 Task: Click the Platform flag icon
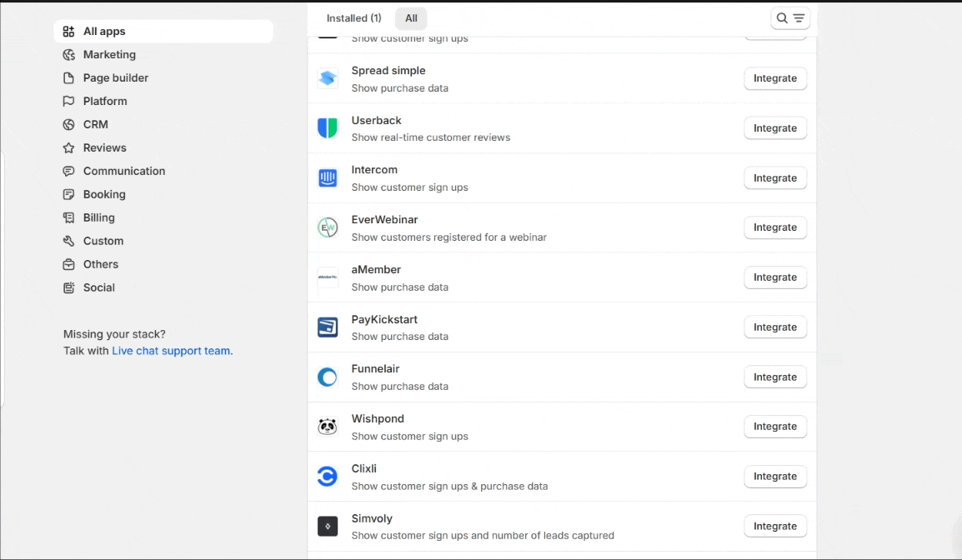[68, 101]
